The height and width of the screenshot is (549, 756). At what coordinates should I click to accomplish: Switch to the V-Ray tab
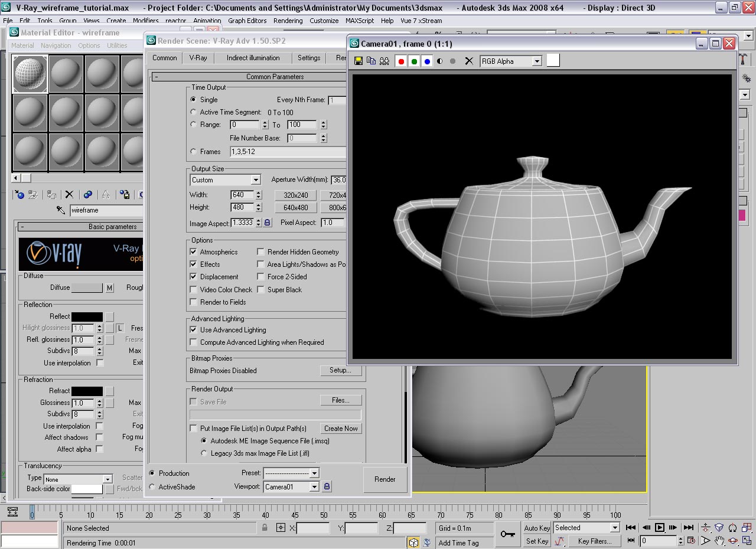pyautogui.click(x=198, y=58)
